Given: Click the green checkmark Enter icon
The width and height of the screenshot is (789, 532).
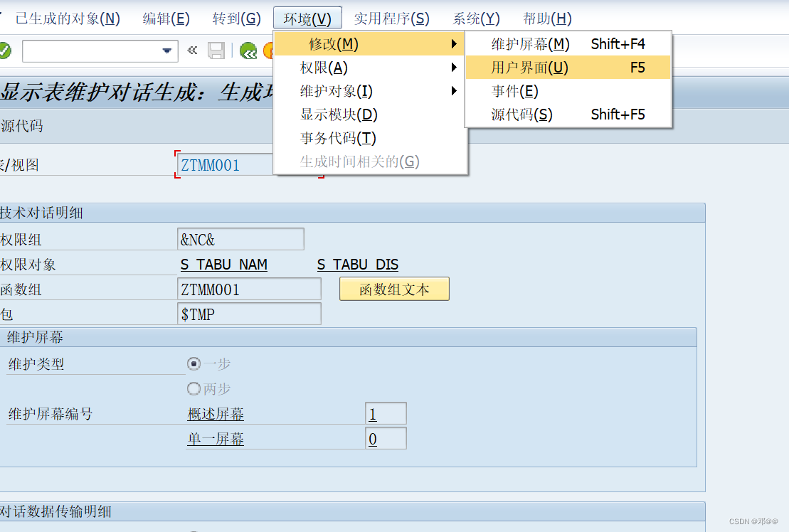Looking at the screenshot, I should point(4,50).
